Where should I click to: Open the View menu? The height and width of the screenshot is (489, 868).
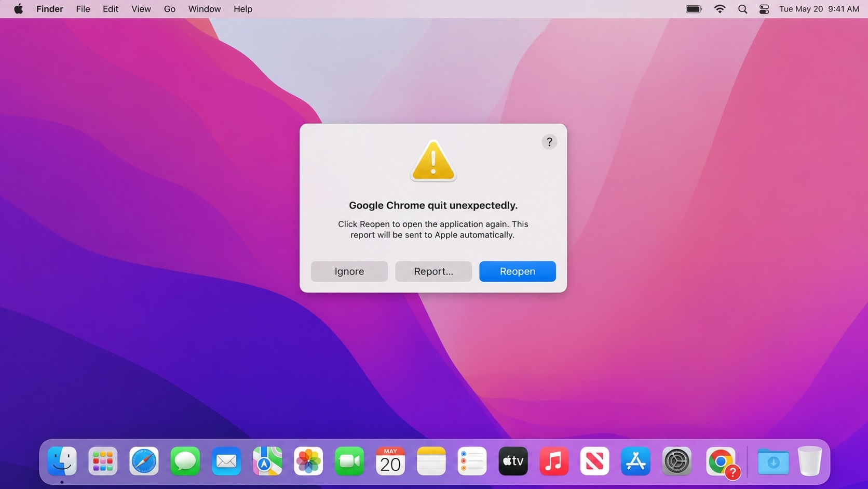click(x=141, y=9)
